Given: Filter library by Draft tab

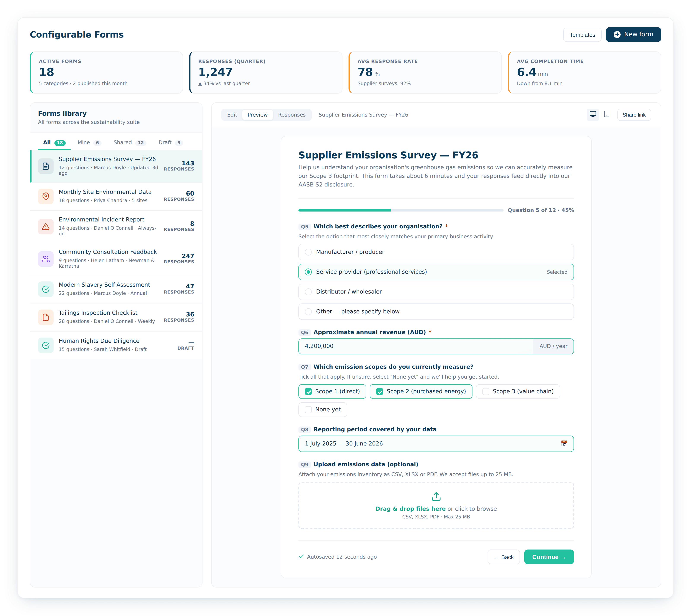Looking at the screenshot, I should (170, 142).
